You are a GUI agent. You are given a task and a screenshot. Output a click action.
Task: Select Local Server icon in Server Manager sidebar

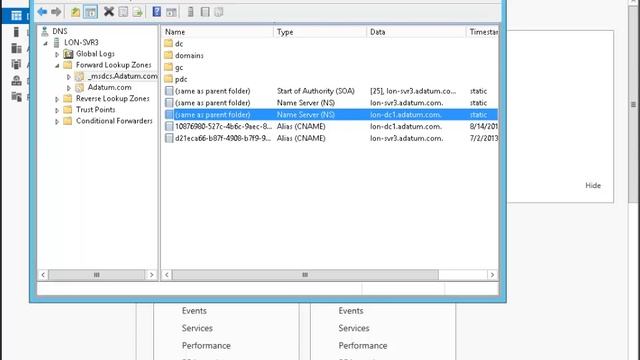pyautogui.click(x=16, y=32)
